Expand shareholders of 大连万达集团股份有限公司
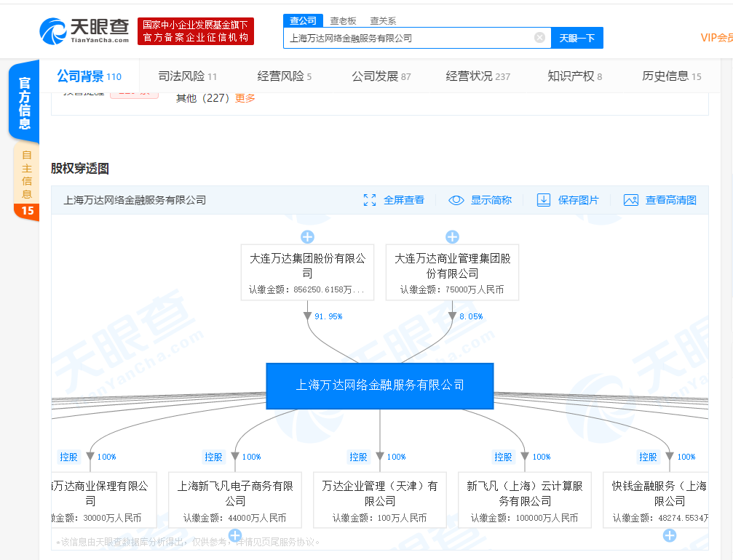The width and height of the screenshot is (733, 560). [x=307, y=237]
